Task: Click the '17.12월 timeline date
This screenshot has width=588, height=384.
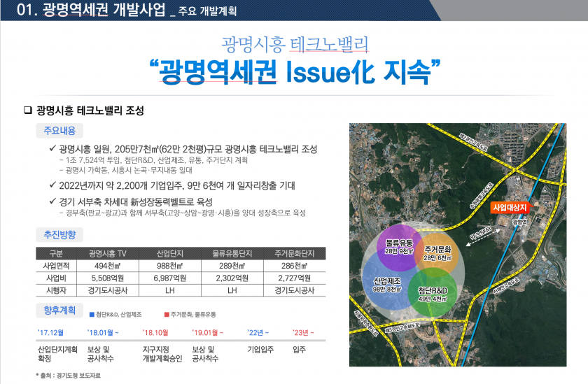Action: 50,332
